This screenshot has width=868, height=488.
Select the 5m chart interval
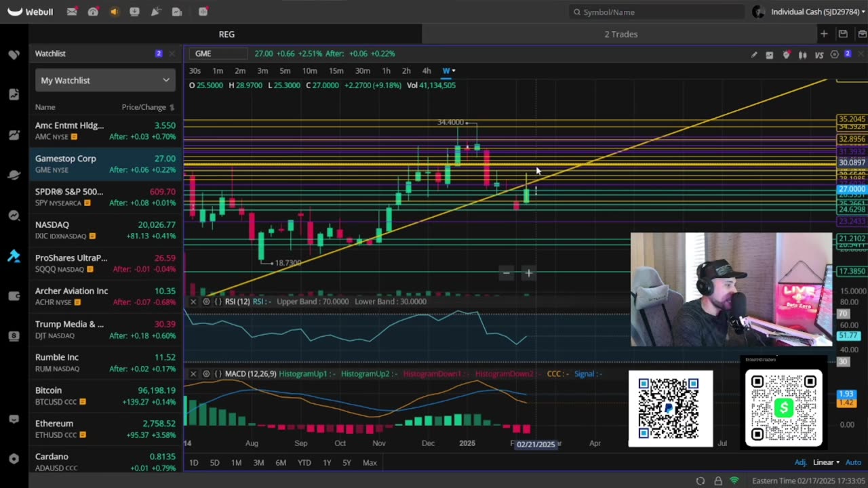285,71
